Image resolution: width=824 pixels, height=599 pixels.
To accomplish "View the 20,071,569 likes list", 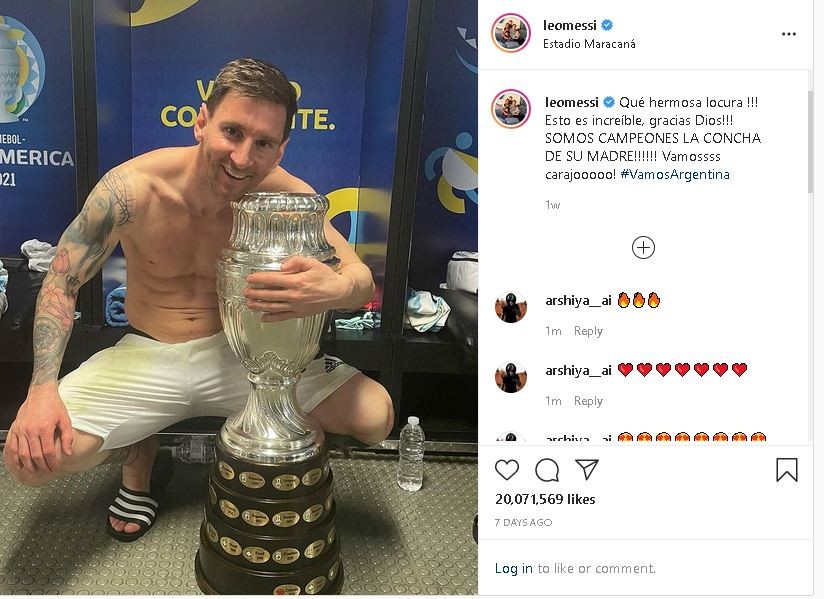I will (545, 499).
